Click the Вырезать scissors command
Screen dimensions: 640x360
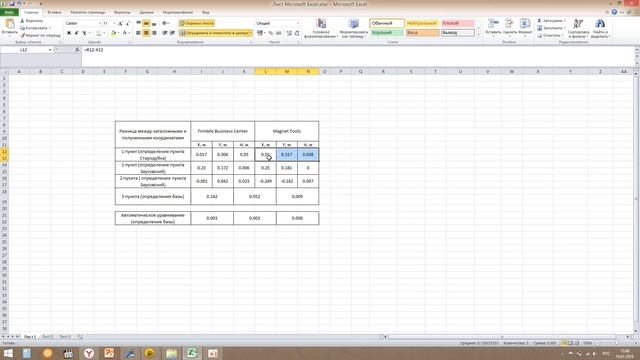[31, 20]
